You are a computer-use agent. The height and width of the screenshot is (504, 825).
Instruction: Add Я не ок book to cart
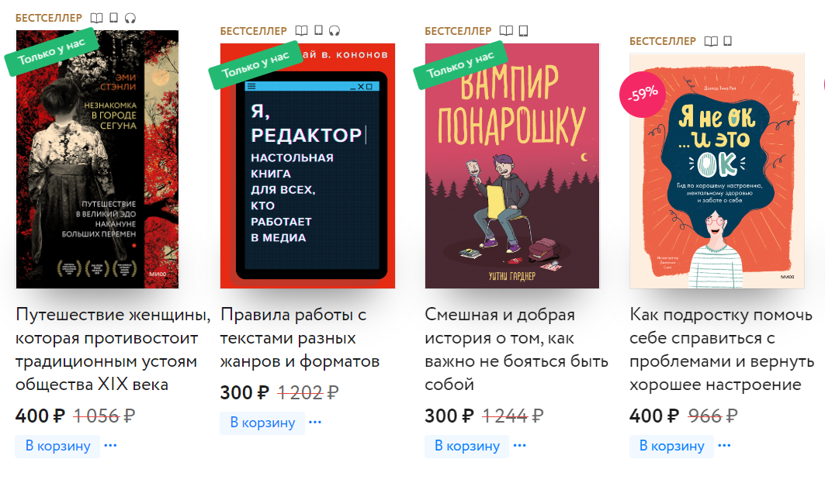point(672,446)
